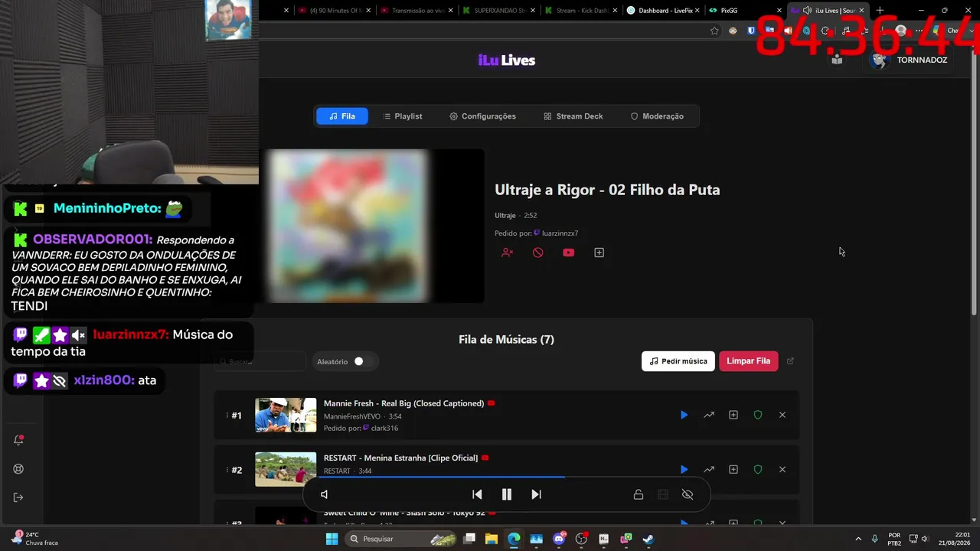This screenshot has width=980, height=551.
Task: Move Mannie Fresh song up with trend icon
Action: pyautogui.click(x=709, y=415)
